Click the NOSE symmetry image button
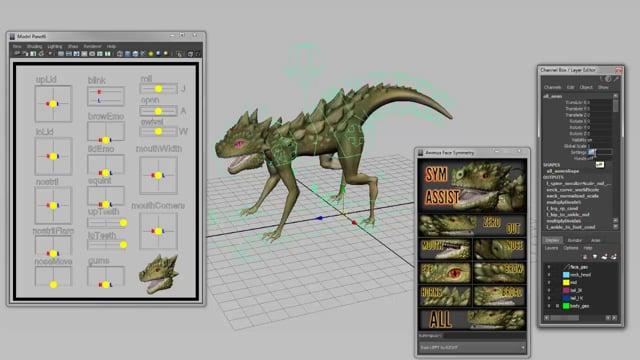The height and width of the screenshot is (360, 640). point(500,249)
